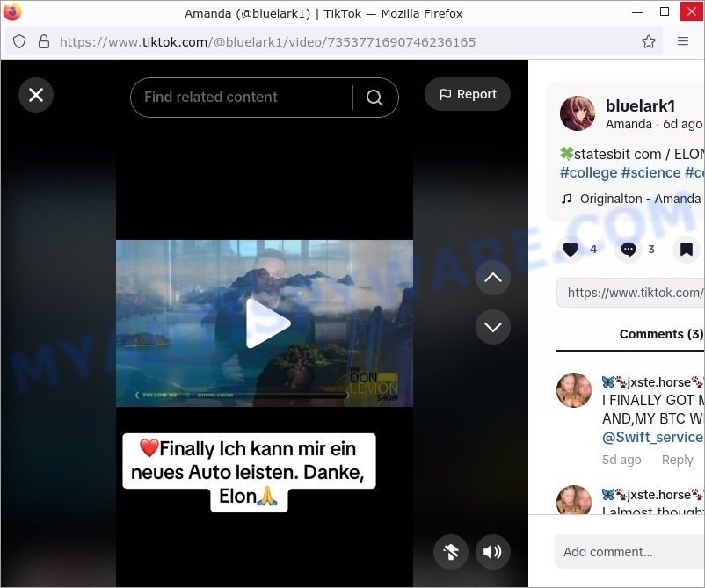The height and width of the screenshot is (588, 705).
Task: Report this video
Action: pos(468,94)
